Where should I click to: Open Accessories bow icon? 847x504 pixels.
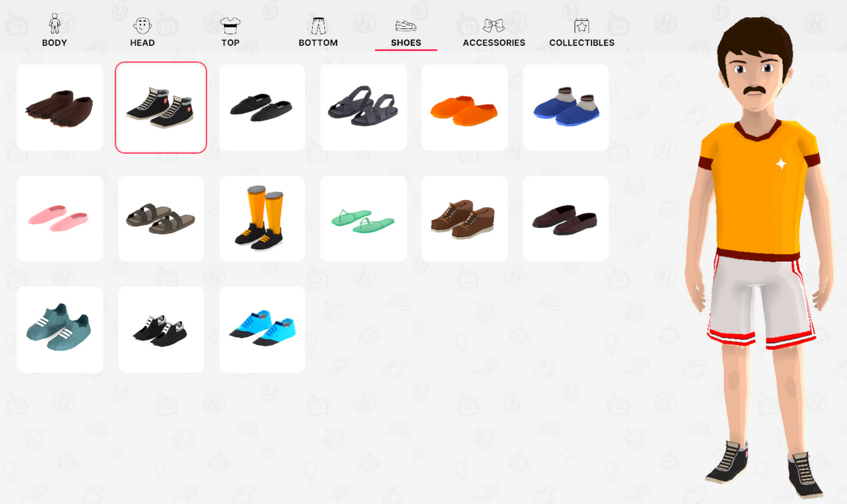pyautogui.click(x=493, y=25)
